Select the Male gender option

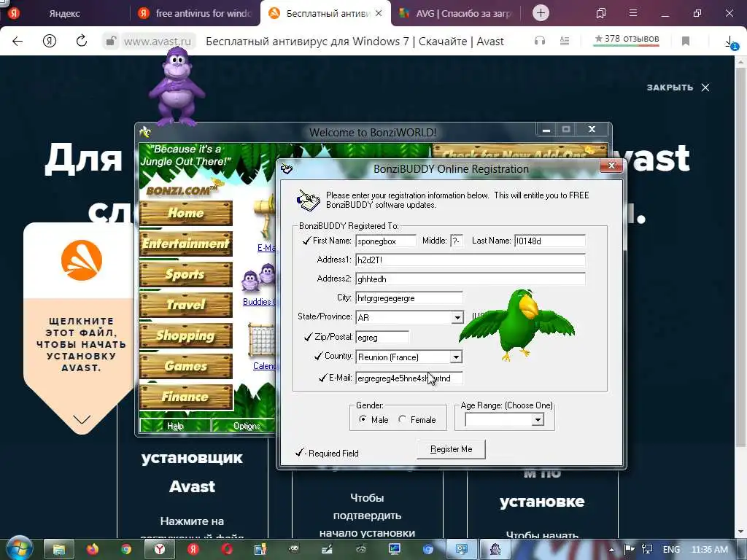click(363, 419)
